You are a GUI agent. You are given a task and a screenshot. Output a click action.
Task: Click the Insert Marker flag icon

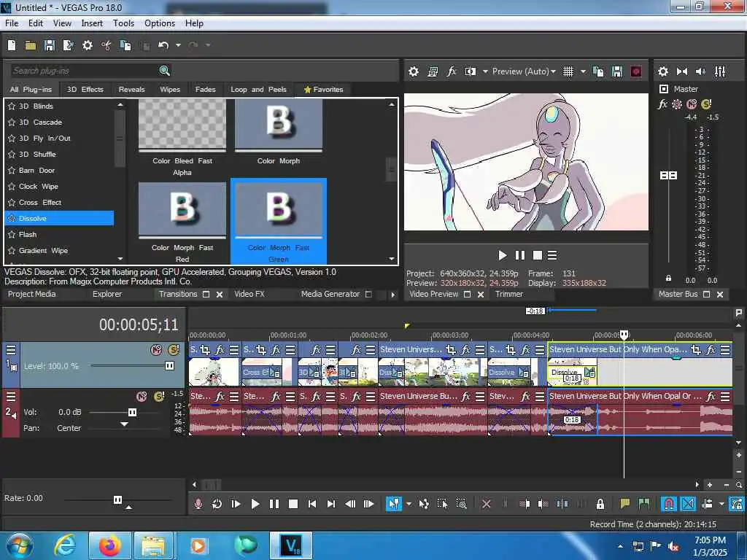pyautogui.click(x=624, y=503)
